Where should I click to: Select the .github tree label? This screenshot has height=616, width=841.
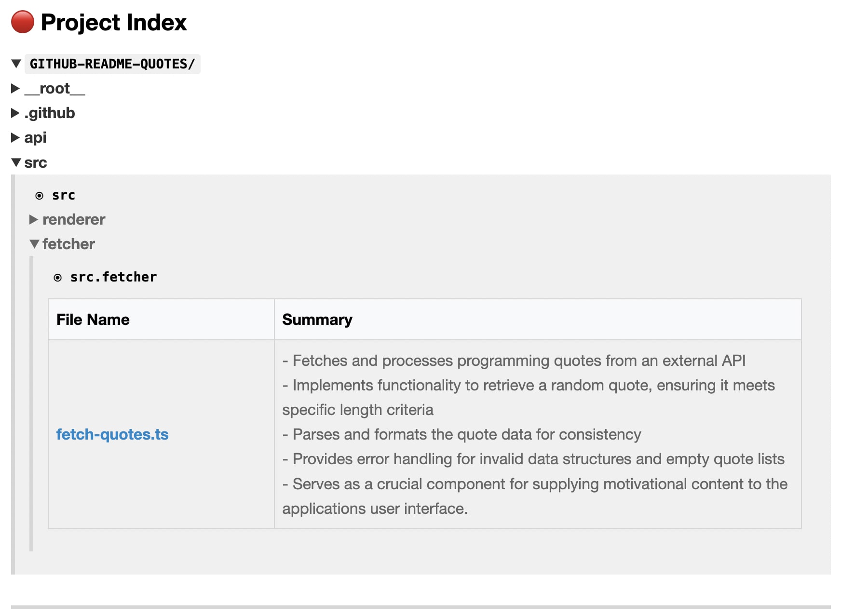50,113
